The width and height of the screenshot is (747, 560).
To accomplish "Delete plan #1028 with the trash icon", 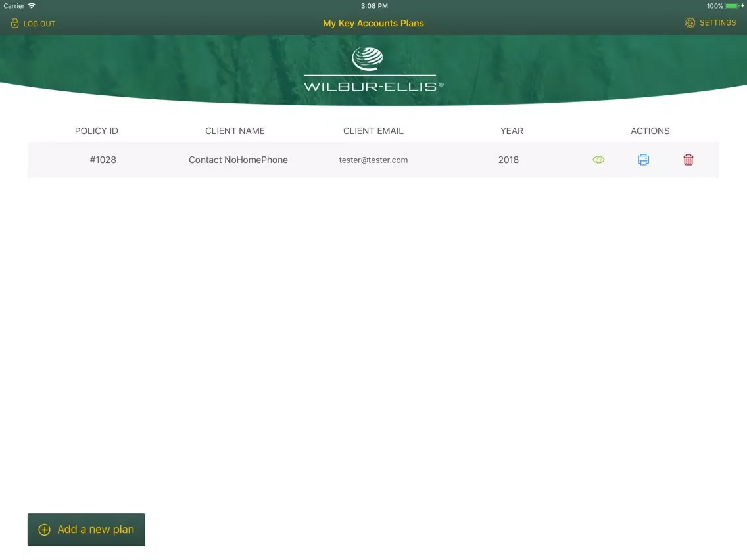I will click(x=688, y=160).
